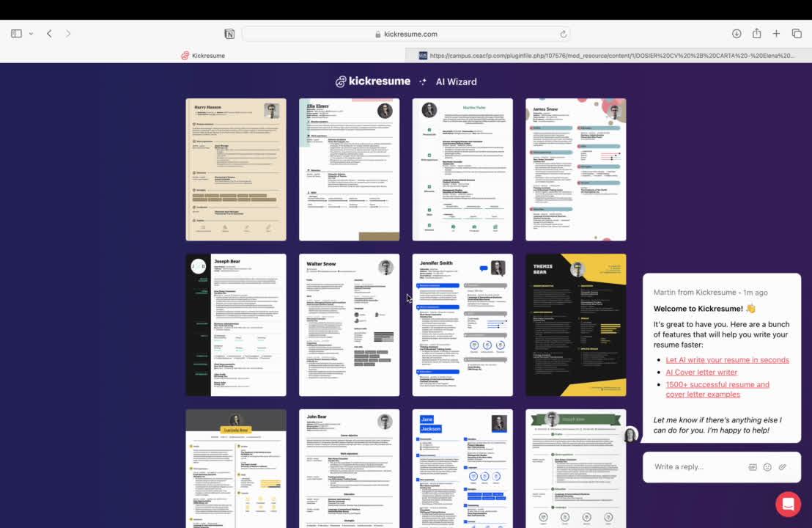The image size is (812, 528).
Task: Open the Share icon in Safari toolbar
Action: tap(756, 33)
